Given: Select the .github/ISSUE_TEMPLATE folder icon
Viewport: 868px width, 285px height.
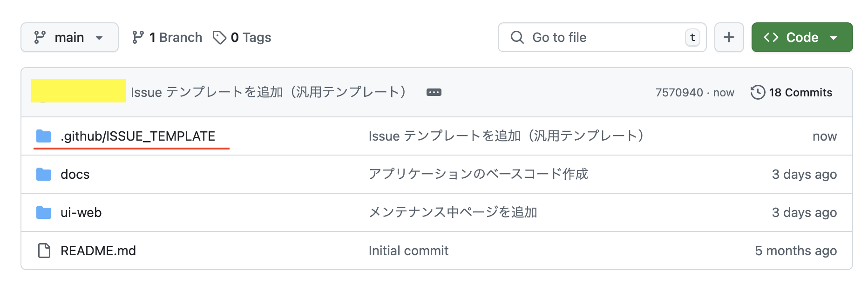Looking at the screenshot, I should coord(45,136).
